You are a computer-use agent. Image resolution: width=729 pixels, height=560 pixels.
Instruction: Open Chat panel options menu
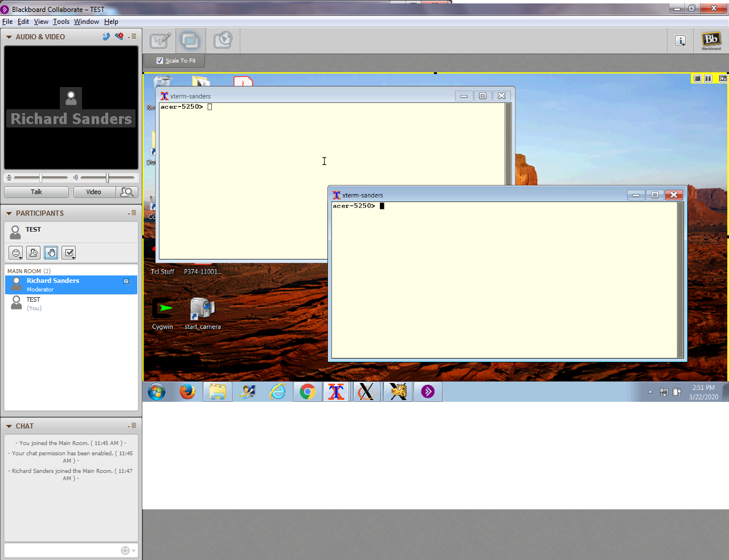click(x=132, y=426)
